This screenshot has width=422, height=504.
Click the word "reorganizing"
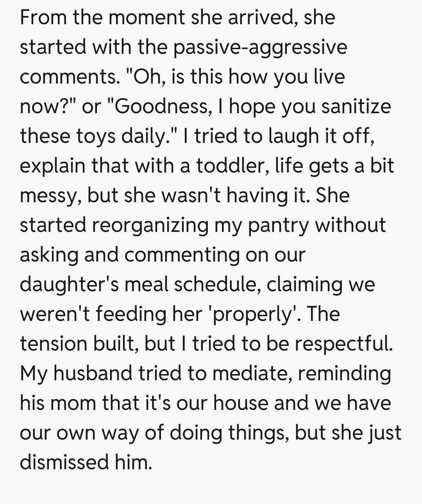coord(150,225)
